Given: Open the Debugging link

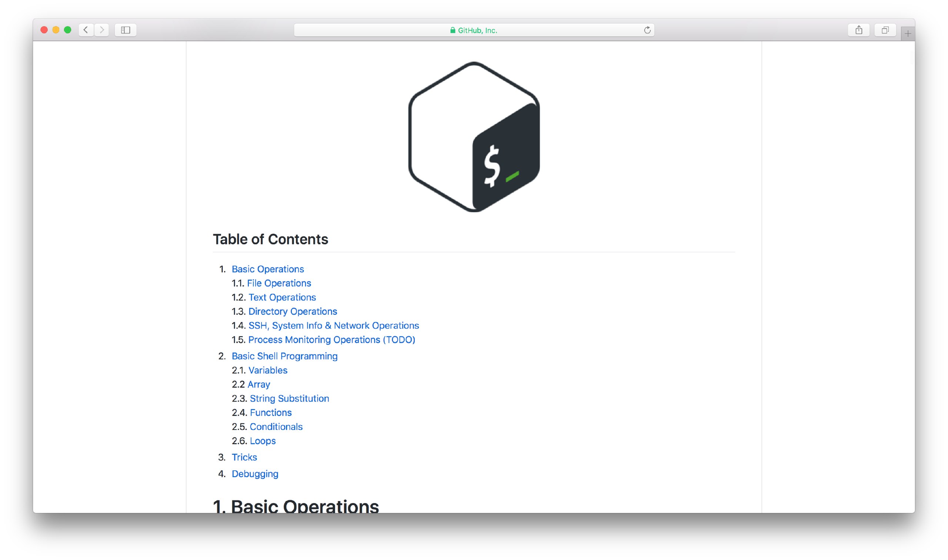Looking at the screenshot, I should coord(255,474).
